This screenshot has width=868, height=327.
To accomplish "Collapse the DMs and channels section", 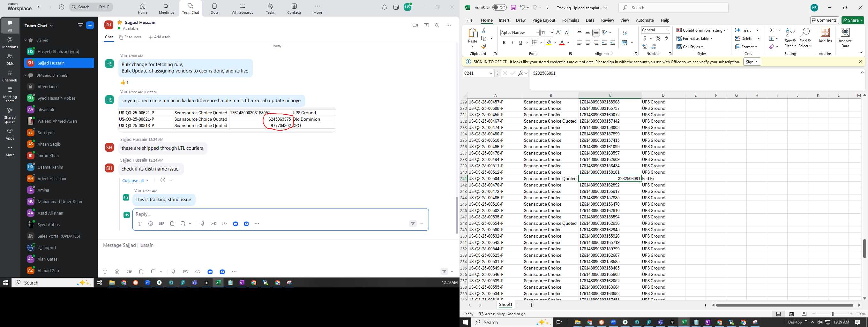I will [25, 75].
